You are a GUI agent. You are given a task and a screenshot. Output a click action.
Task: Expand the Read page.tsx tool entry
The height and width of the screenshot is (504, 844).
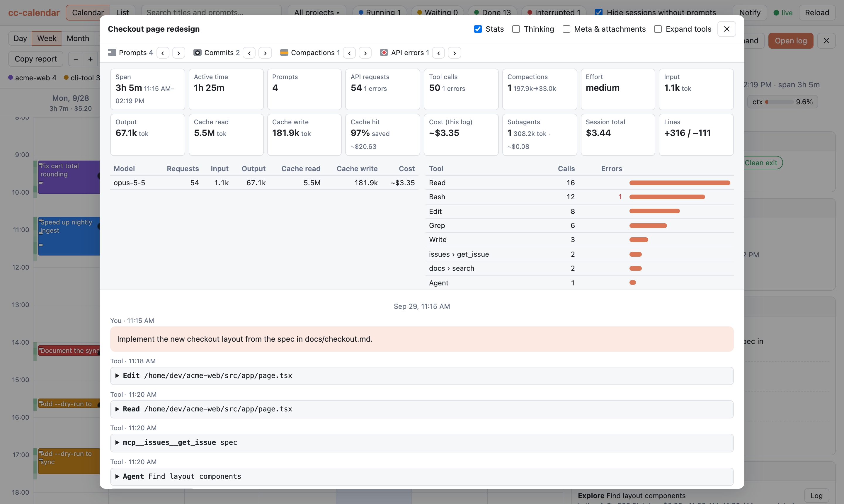pos(421,409)
